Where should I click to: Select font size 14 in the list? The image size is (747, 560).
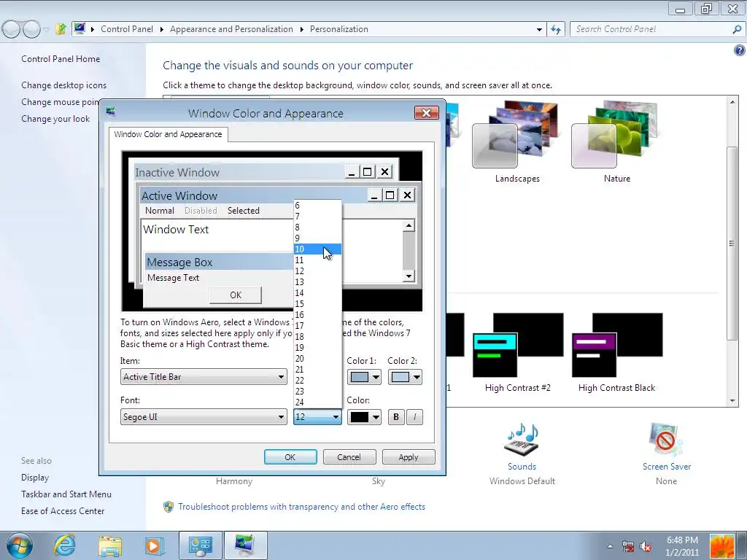pos(317,293)
